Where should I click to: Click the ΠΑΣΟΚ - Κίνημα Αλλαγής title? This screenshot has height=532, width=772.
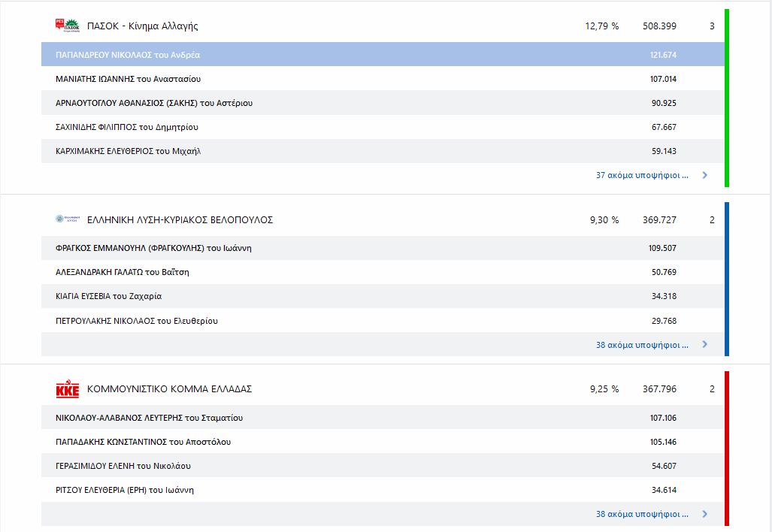(142, 26)
